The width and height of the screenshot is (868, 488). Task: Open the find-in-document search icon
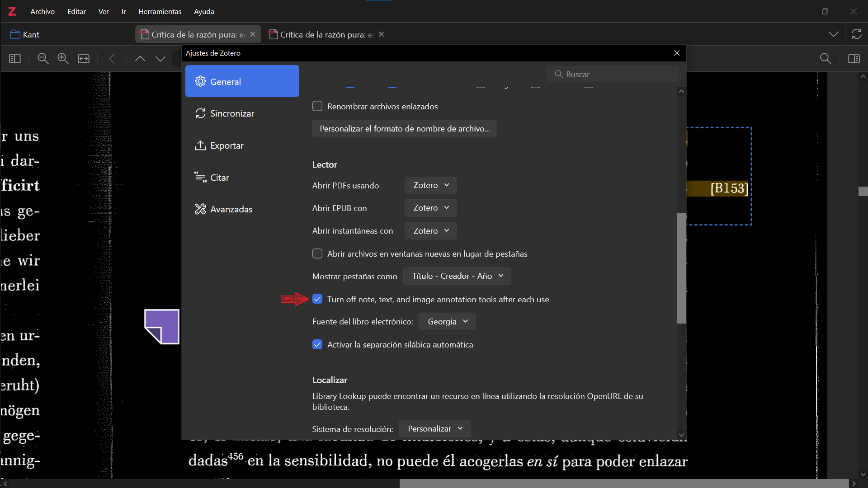point(826,59)
